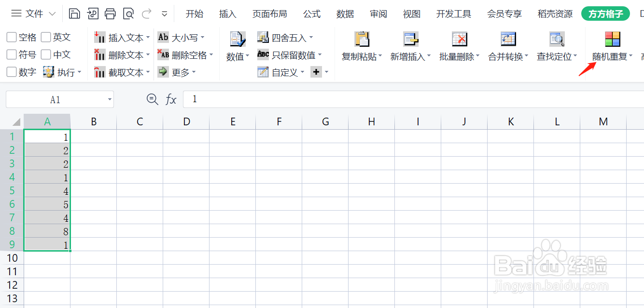
Task: Click the 批量删除 icon
Action: pos(459,39)
